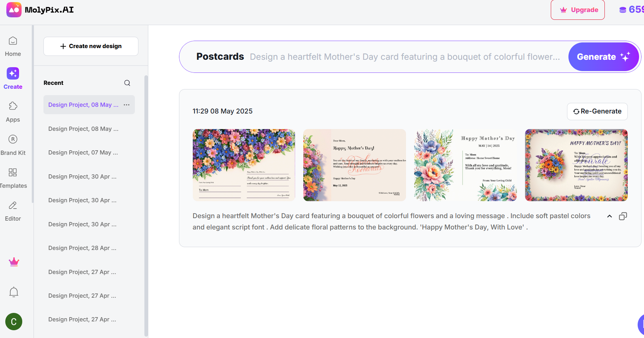Open the Home sidebar icon

13,41
